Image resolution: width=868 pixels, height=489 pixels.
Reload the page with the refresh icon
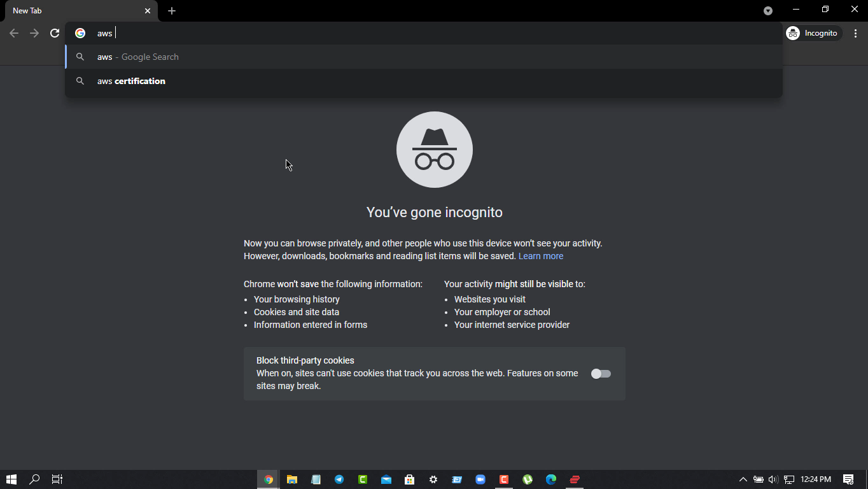[x=55, y=33]
